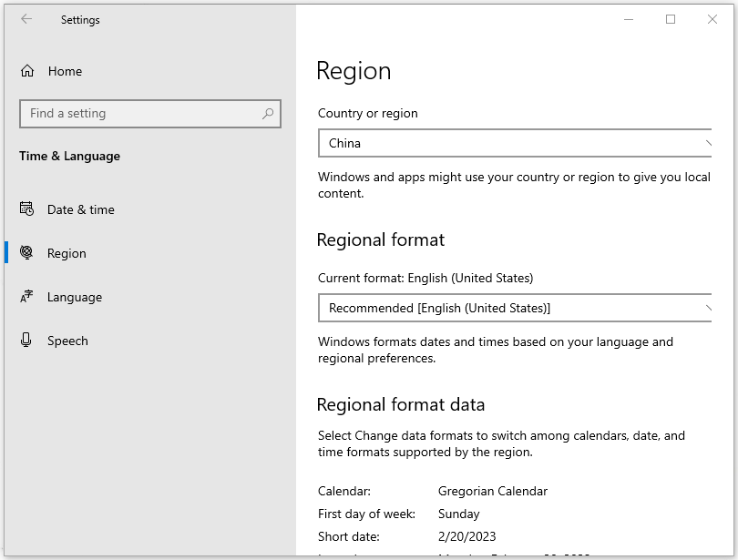
Task: Click the Time & Language section header
Action: click(x=69, y=156)
